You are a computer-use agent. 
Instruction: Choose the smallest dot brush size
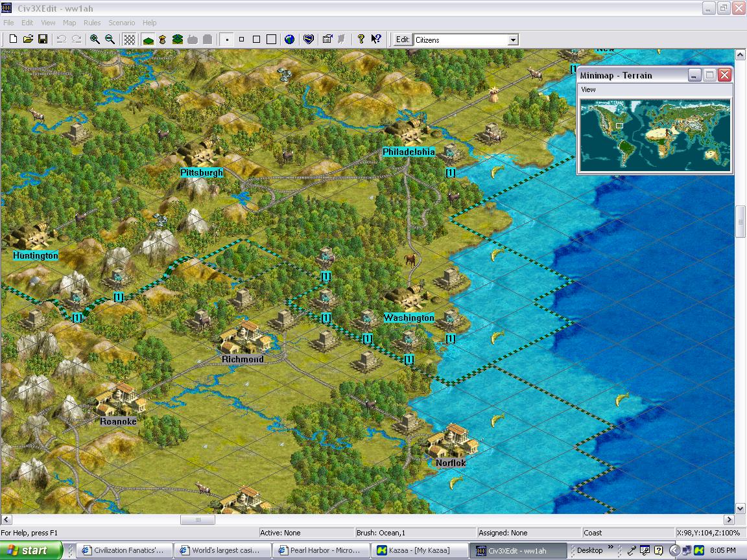click(x=227, y=40)
